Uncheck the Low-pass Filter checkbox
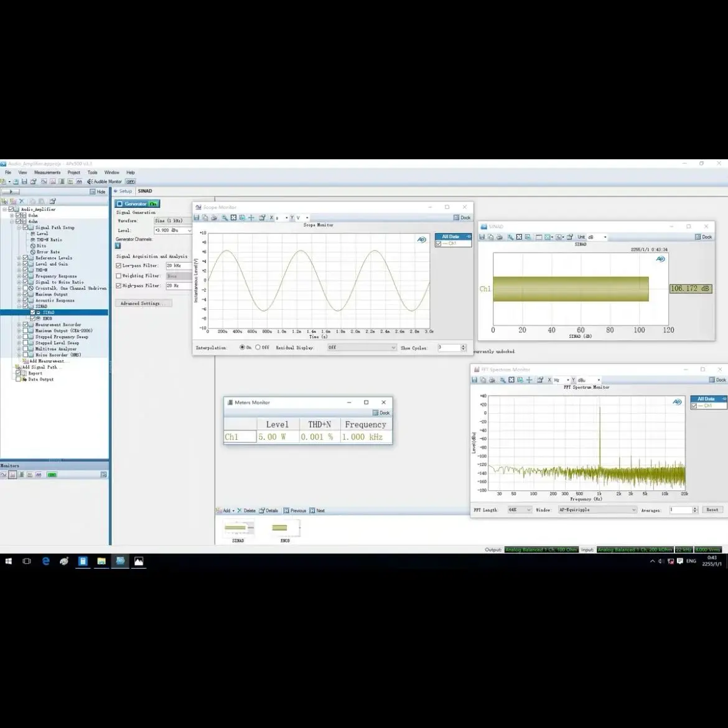Screen dimensions: 728x728 [118, 266]
